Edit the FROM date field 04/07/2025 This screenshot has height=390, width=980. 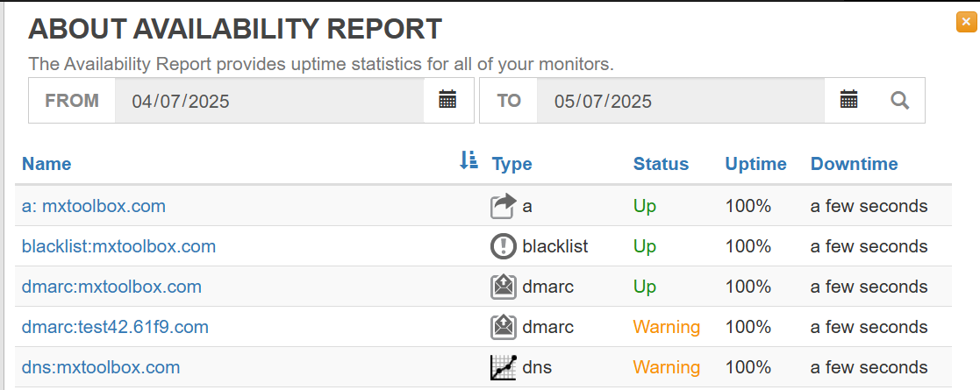[269, 101]
